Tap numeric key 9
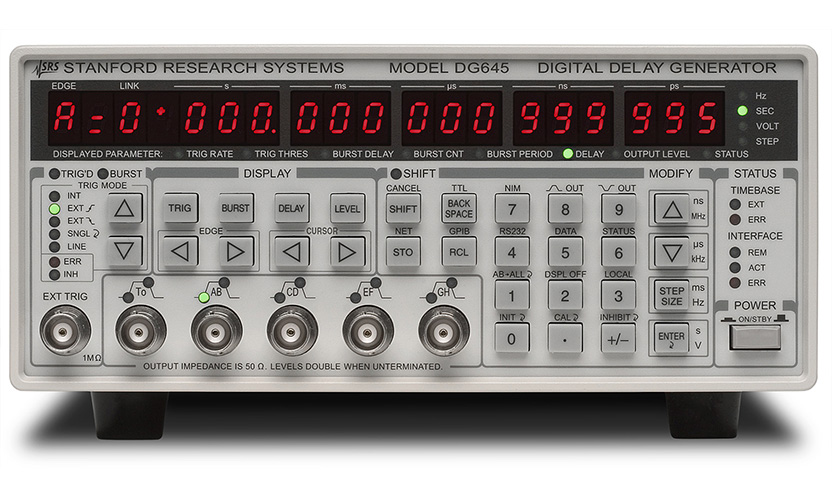This screenshot has width=832, height=500. tap(618, 209)
